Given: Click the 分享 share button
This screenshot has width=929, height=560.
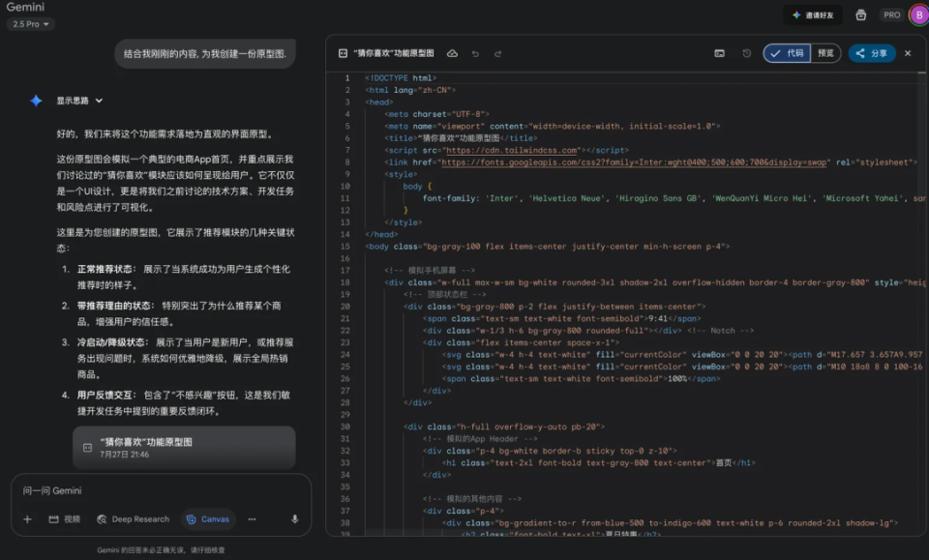Looking at the screenshot, I should tap(872, 53).
